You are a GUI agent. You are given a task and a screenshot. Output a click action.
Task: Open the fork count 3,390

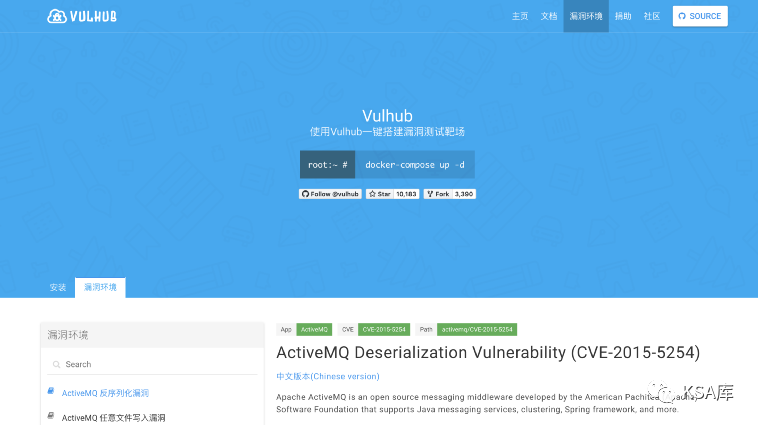464,194
